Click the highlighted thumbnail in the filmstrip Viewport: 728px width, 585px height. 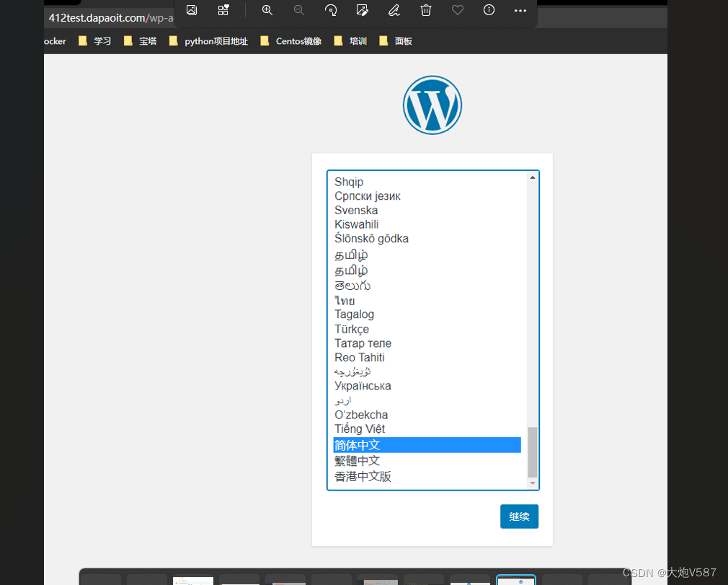coord(516,580)
